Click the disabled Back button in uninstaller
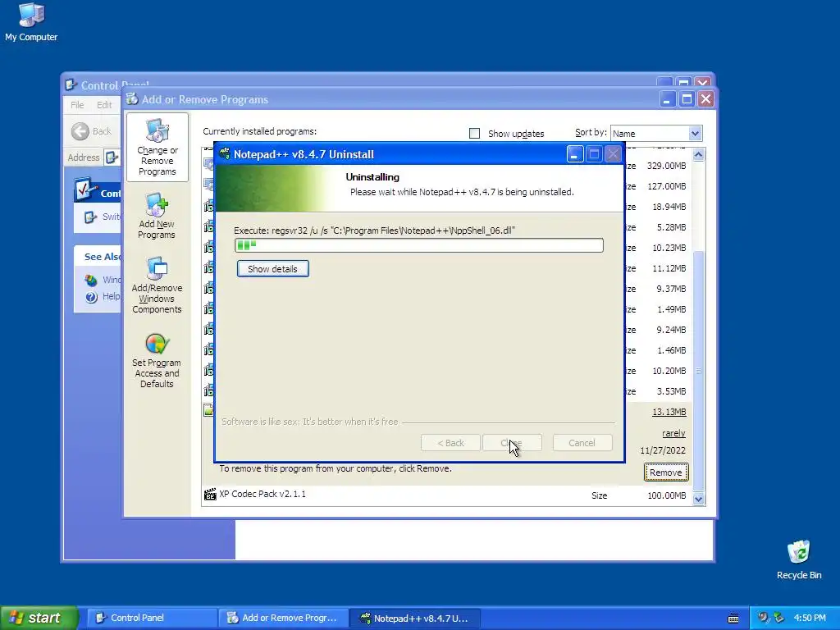 pyautogui.click(x=450, y=443)
